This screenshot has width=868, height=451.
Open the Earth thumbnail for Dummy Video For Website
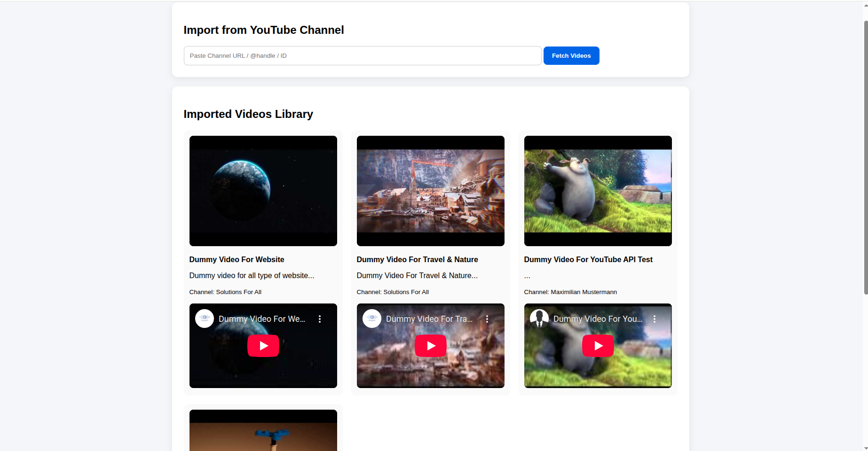[x=263, y=191]
